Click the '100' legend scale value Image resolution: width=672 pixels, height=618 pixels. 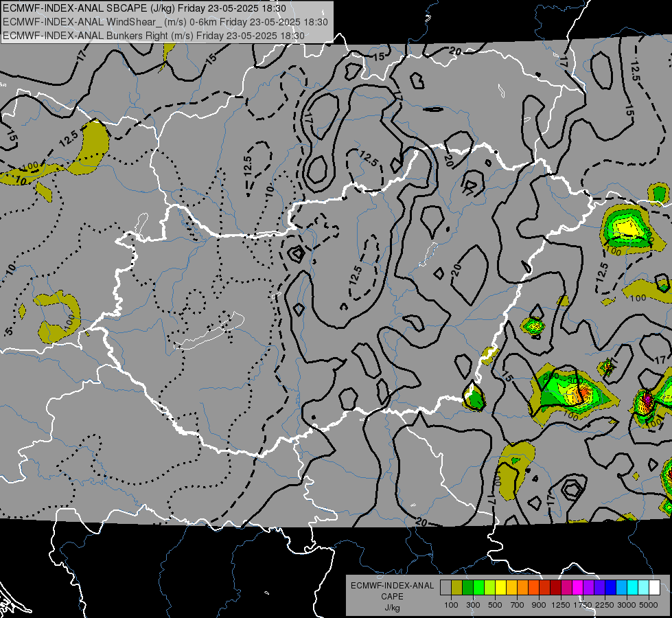pyautogui.click(x=451, y=605)
